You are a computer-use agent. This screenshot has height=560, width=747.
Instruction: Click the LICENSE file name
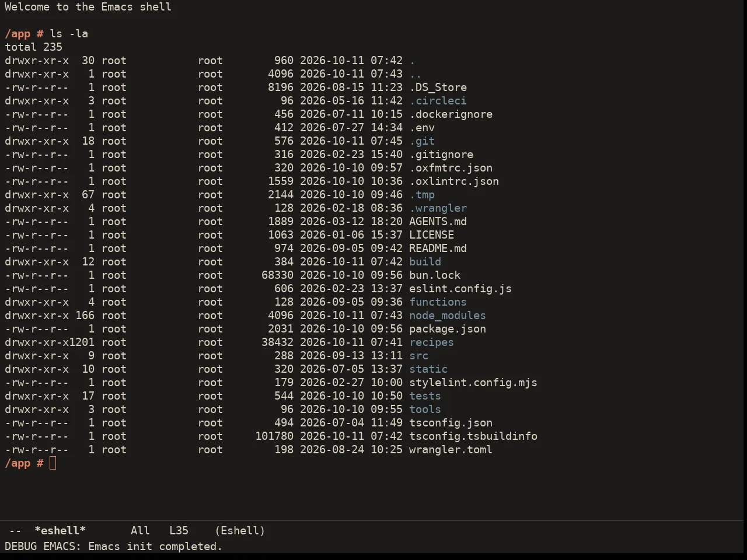click(431, 235)
